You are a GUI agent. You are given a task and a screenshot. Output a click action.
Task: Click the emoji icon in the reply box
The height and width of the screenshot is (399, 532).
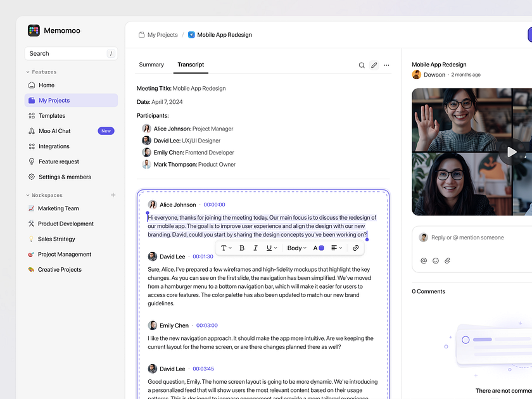pyautogui.click(x=436, y=260)
